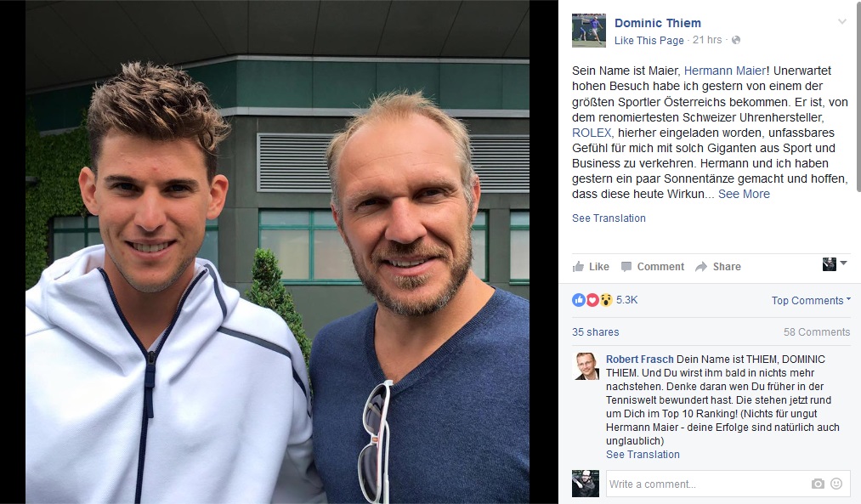Open the ROLEX tagged link

pos(592,133)
